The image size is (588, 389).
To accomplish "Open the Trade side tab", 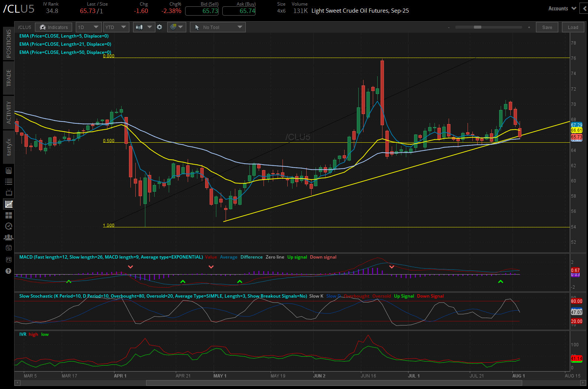I will 9,78.
